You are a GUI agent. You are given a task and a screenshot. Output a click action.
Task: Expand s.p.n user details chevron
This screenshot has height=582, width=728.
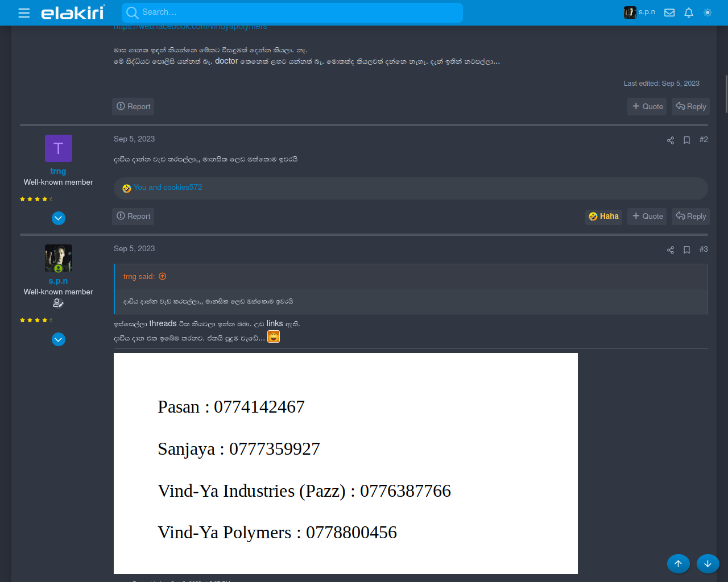[x=59, y=339]
